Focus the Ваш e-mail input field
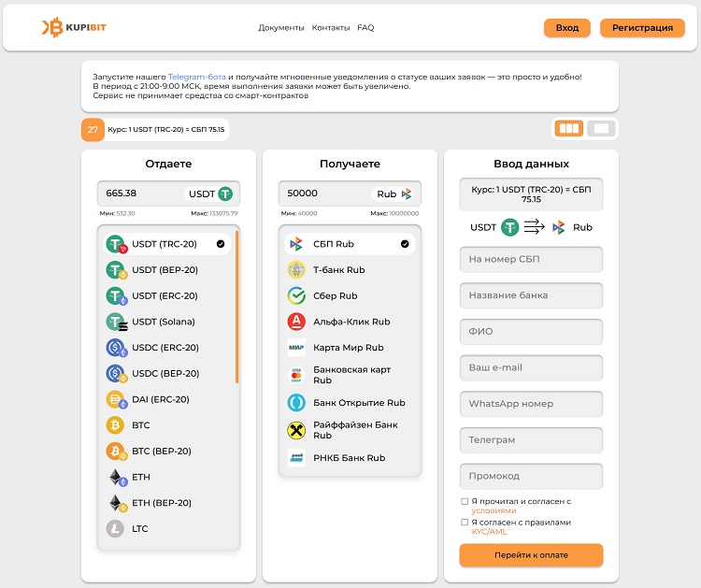 coord(531,368)
